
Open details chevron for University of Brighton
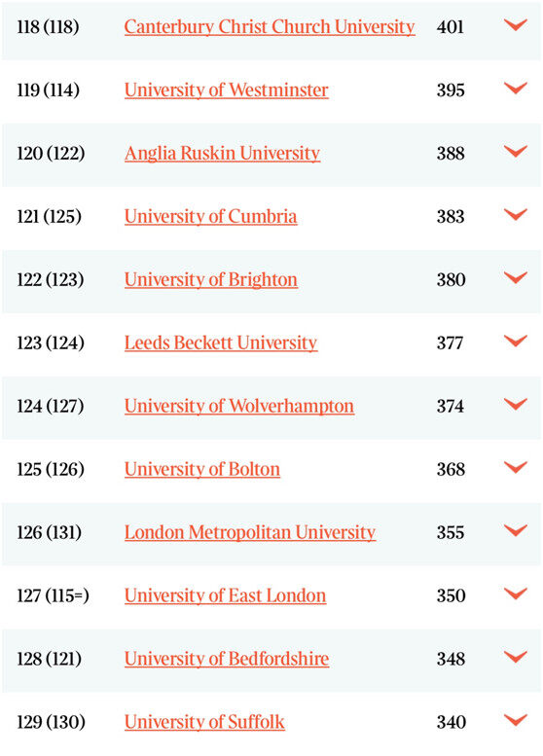pos(516,277)
